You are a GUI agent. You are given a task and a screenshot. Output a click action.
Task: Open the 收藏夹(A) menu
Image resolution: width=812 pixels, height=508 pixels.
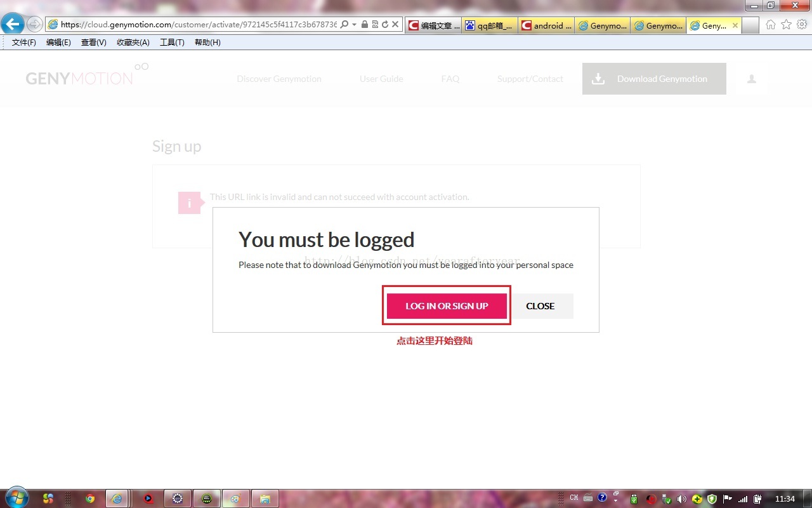point(133,43)
